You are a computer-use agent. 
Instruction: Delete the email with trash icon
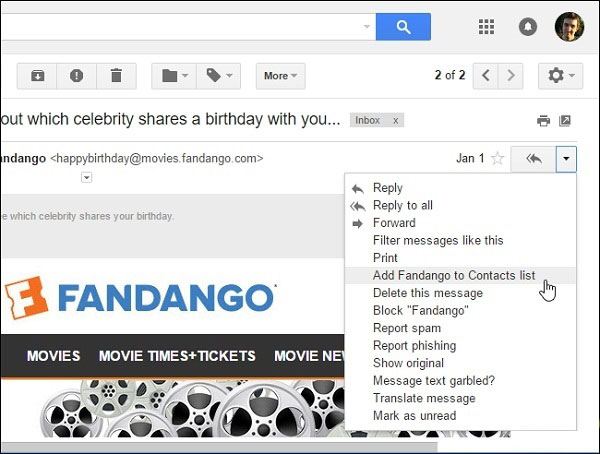pos(116,75)
